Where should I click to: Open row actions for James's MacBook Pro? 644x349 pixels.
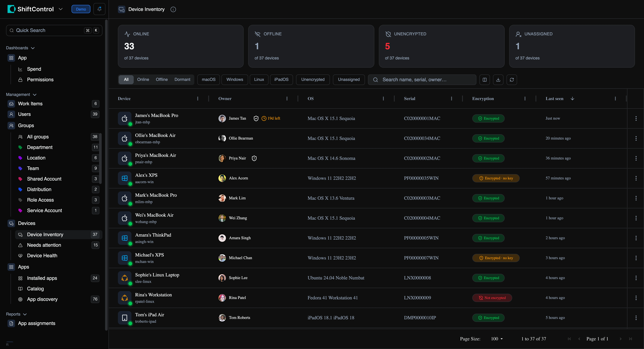pos(636,118)
